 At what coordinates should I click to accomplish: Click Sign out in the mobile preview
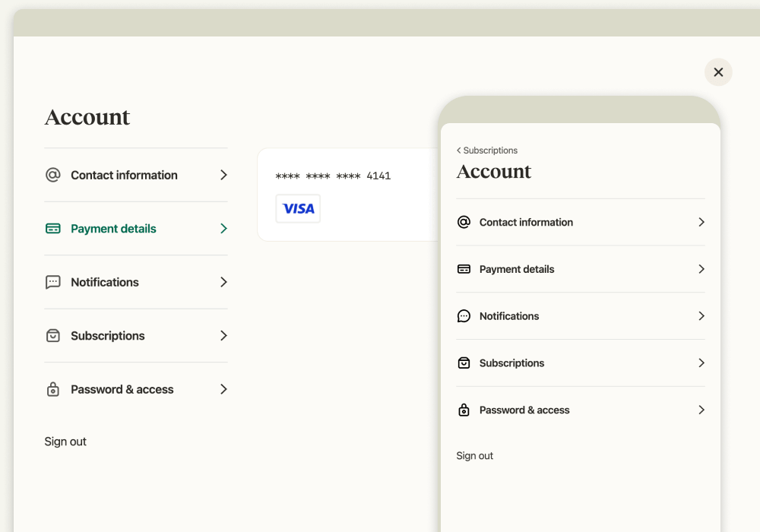(474, 455)
